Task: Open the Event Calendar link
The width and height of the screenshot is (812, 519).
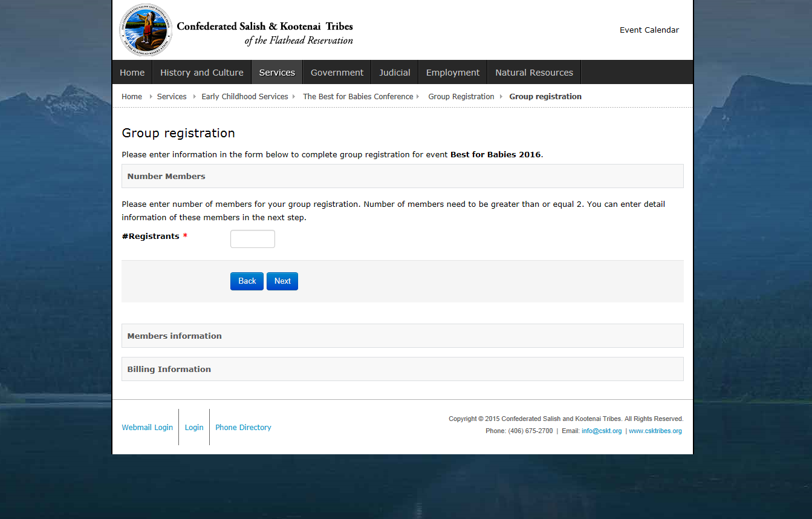Action: click(x=649, y=30)
